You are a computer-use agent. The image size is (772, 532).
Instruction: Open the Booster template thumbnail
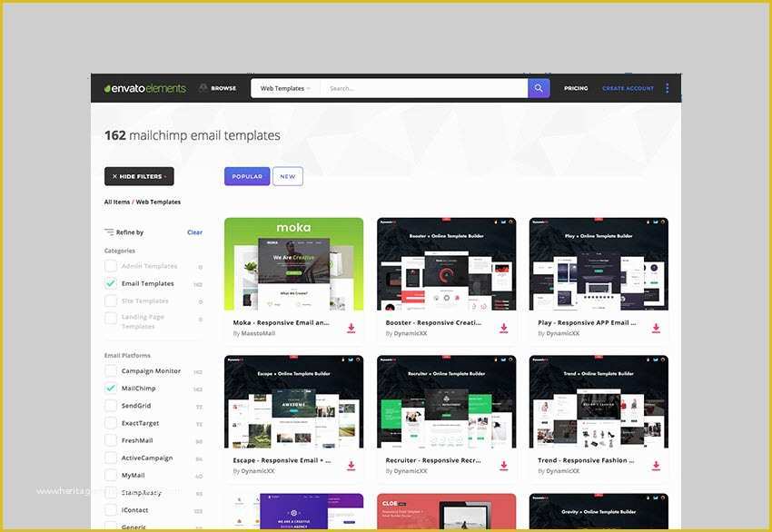[x=447, y=264]
